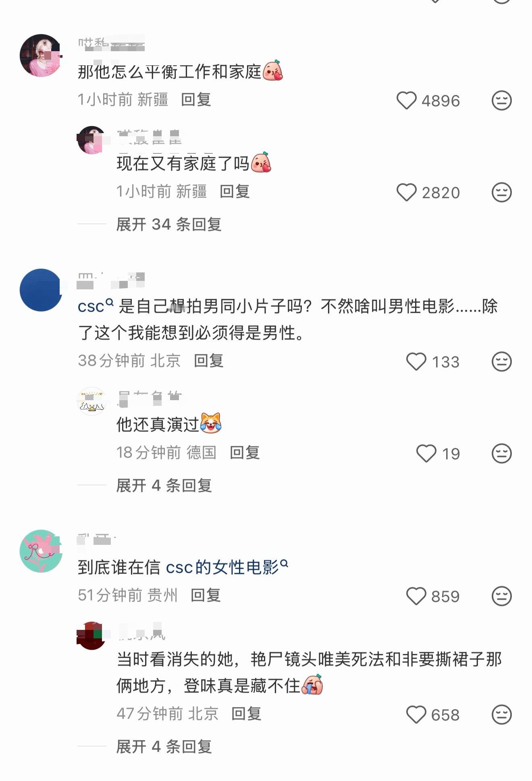Viewport: 532px width, 781px height.
Task: Tap heart on comment with 133 likes
Action: tap(416, 361)
